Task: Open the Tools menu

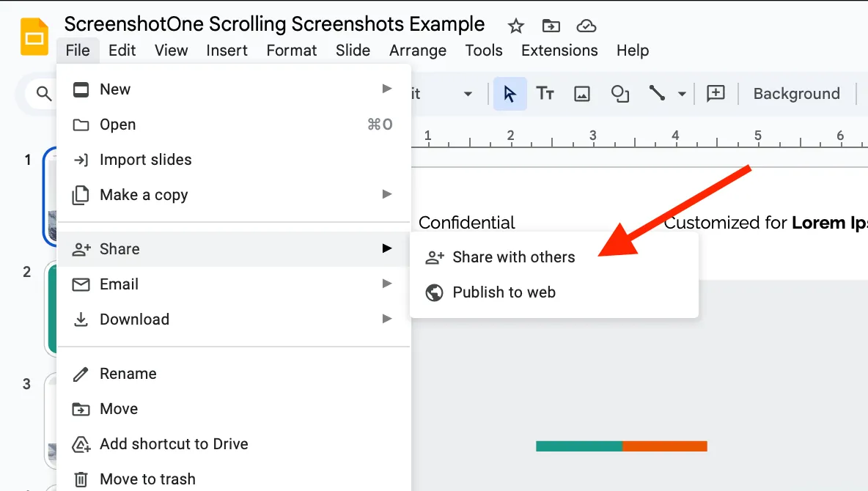Action: point(483,50)
